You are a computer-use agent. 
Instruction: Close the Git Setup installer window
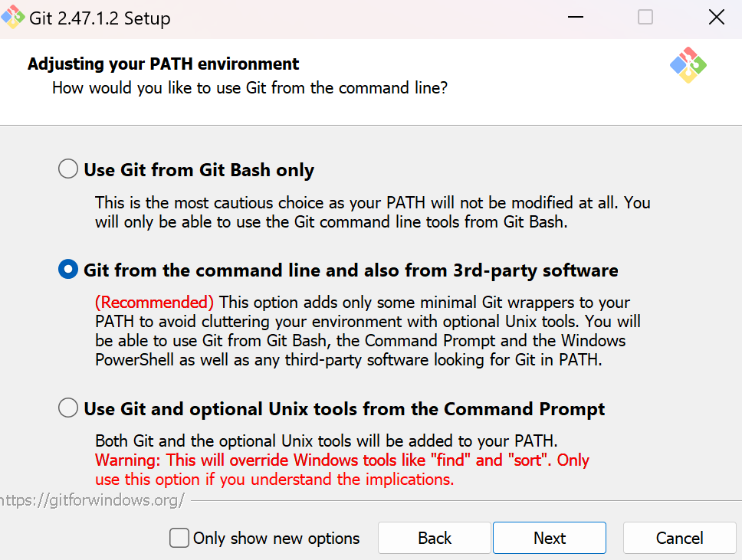click(x=717, y=17)
